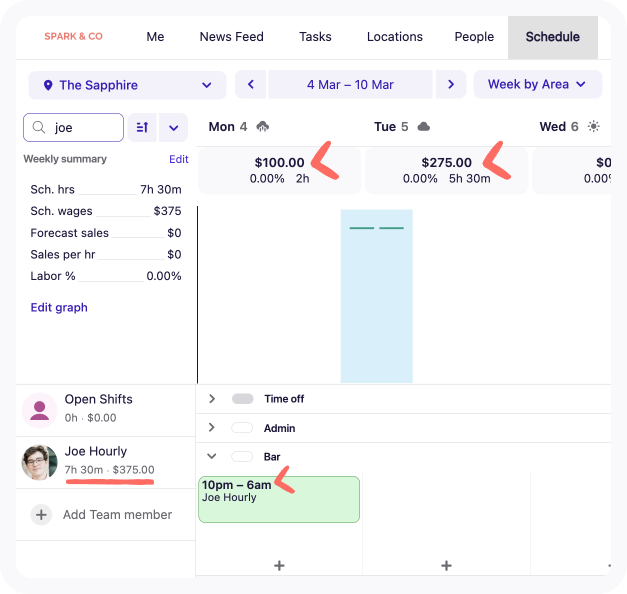Click Joe Hourly's avatar photo
This screenshot has height=594, width=627.
pyautogui.click(x=39, y=462)
